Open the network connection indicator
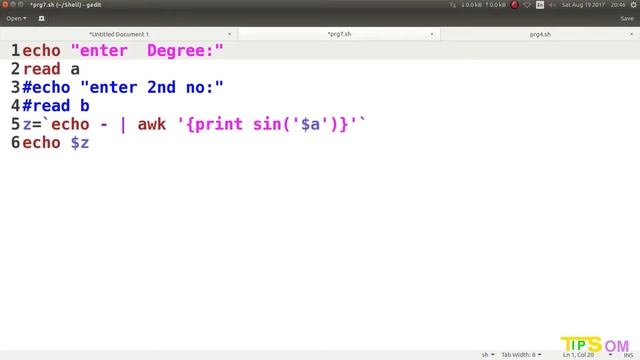 point(452,5)
